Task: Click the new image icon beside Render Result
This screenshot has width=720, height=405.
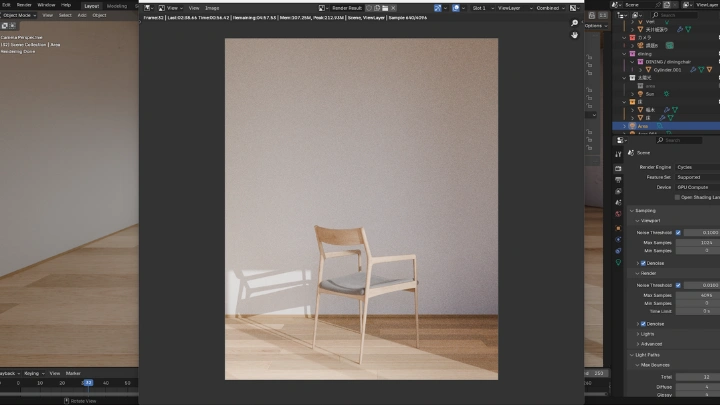Action: click(x=377, y=8)
